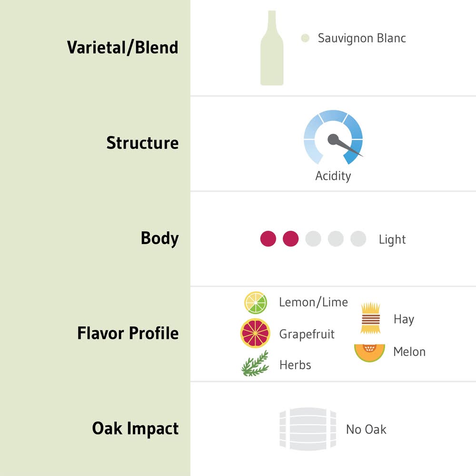476x476 pixels.
Task: Select the fifth grey body dot
Action: pos(358,239)
